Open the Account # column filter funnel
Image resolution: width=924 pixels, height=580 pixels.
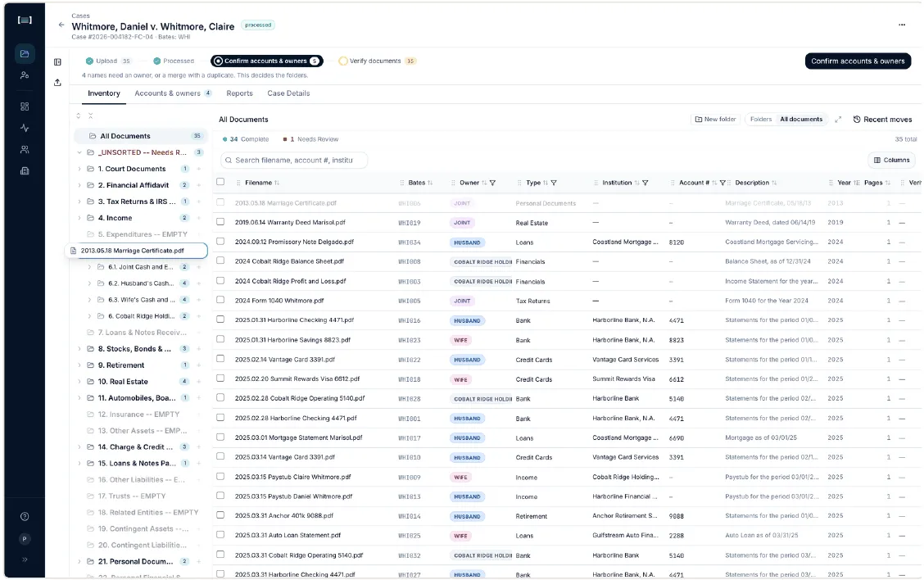tap(722, 183)
